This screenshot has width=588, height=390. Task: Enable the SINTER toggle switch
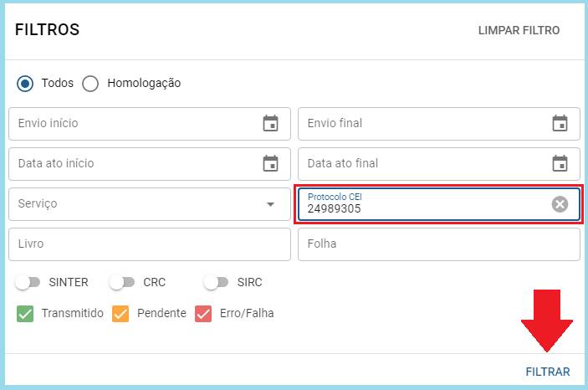28,282
